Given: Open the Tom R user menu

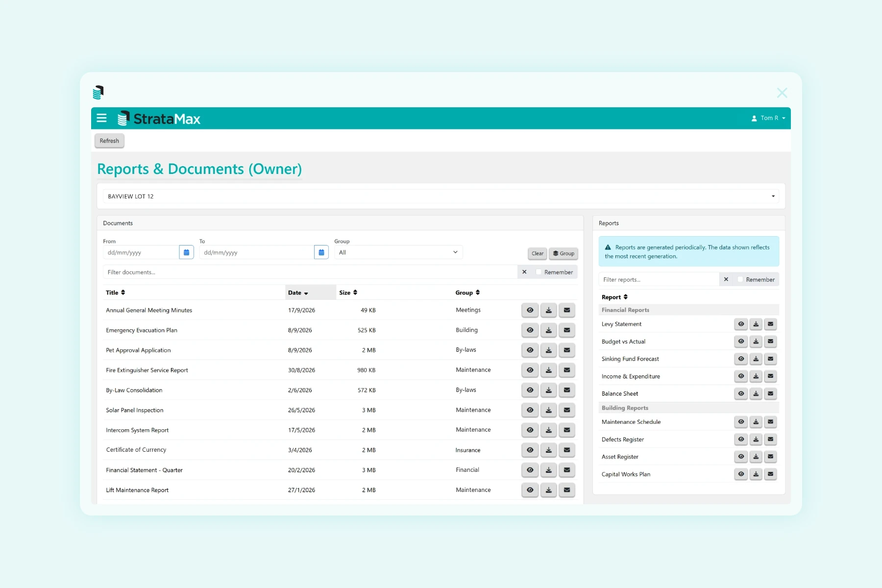Looking at the screenshot, I should pyautogui.click(x=768, y=118).
